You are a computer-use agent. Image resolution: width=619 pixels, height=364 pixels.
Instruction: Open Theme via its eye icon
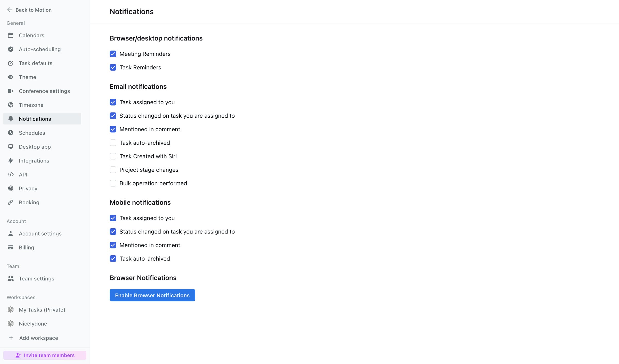11,77
